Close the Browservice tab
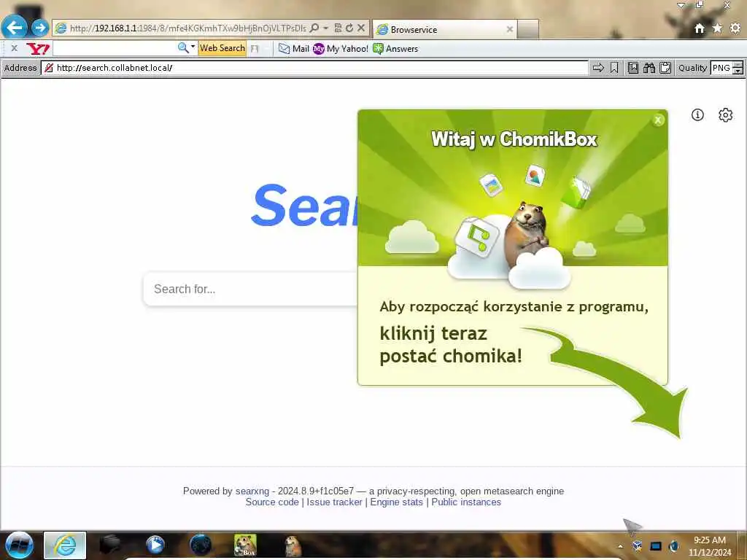The width and height of the screenshot is (747, 560). pos(509,29)
